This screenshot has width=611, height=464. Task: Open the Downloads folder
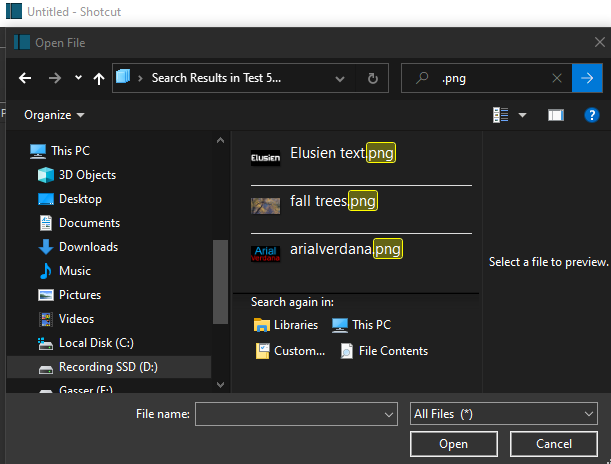coord(88,247)
